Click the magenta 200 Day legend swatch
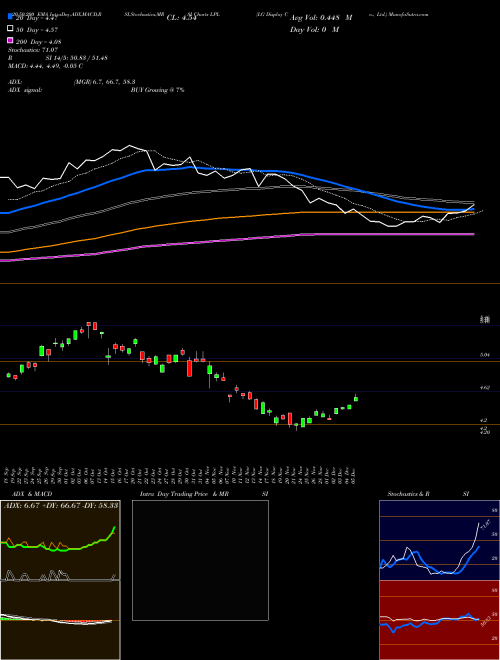 click(x=10, y=41)
